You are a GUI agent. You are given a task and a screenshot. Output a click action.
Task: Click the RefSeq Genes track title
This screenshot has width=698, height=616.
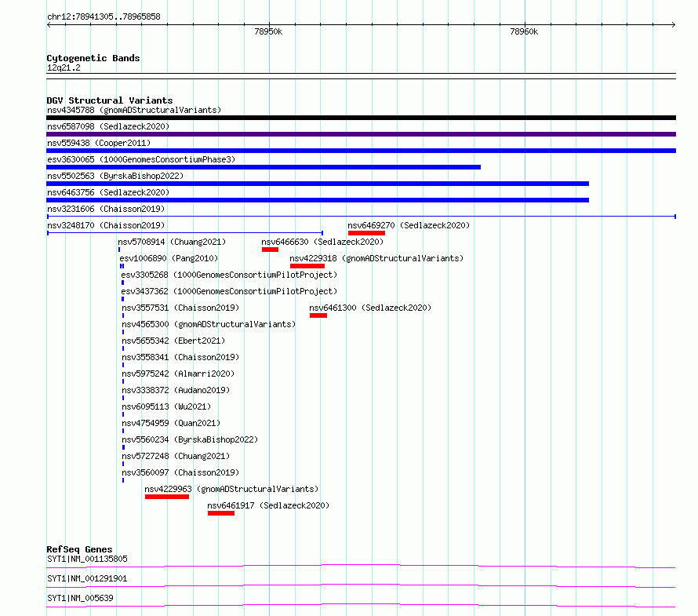79,549
